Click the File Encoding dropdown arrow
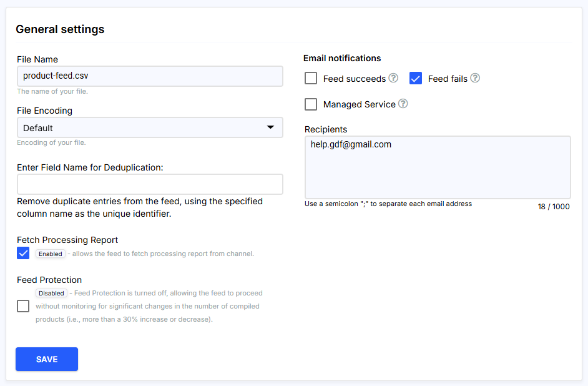This screenshot has height=386, width=588. 270,127
